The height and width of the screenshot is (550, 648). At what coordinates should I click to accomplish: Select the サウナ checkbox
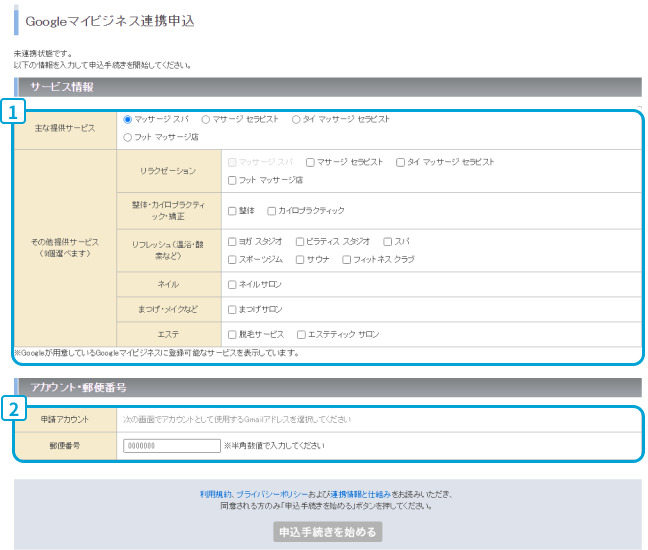click(300, 260)
